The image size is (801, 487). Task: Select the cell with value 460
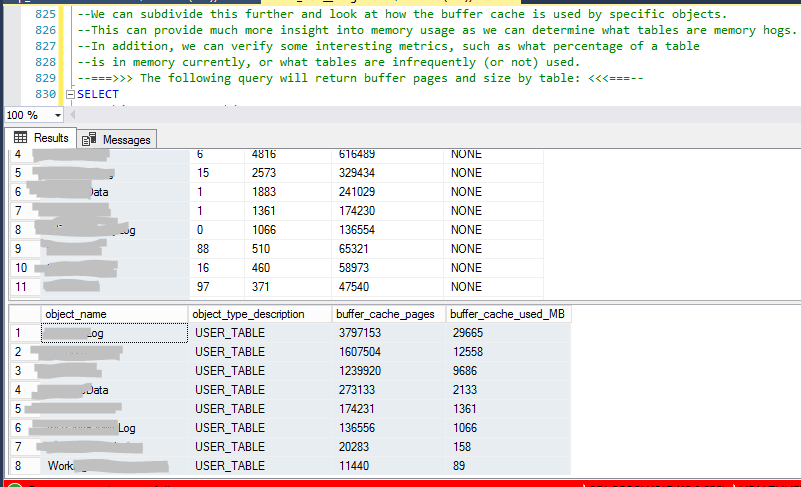click(288, 268)
